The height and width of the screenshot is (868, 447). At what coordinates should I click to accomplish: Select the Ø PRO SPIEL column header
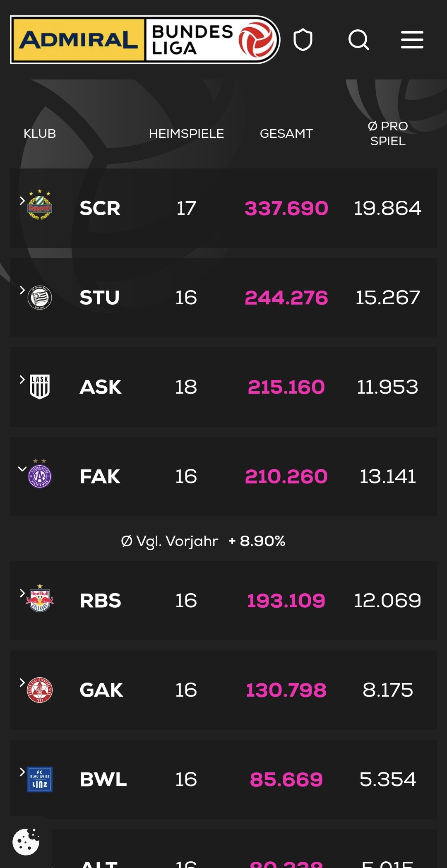click(x=388, y=134)
